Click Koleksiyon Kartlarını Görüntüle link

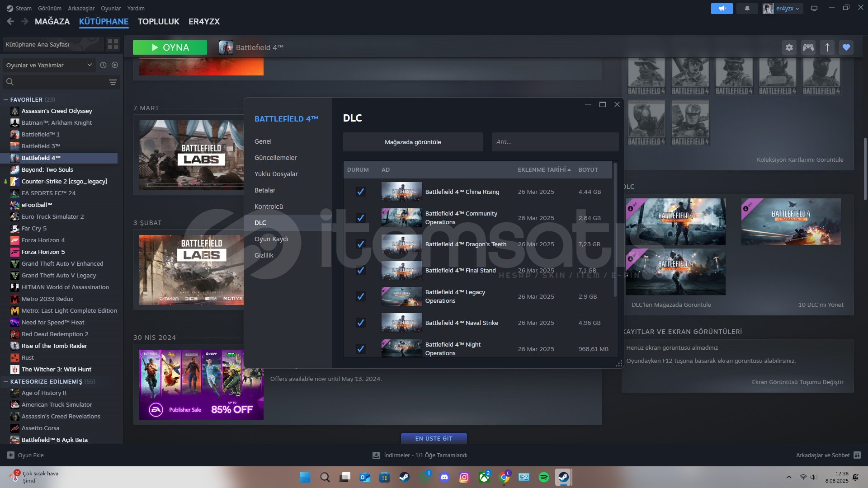[800, 160]
